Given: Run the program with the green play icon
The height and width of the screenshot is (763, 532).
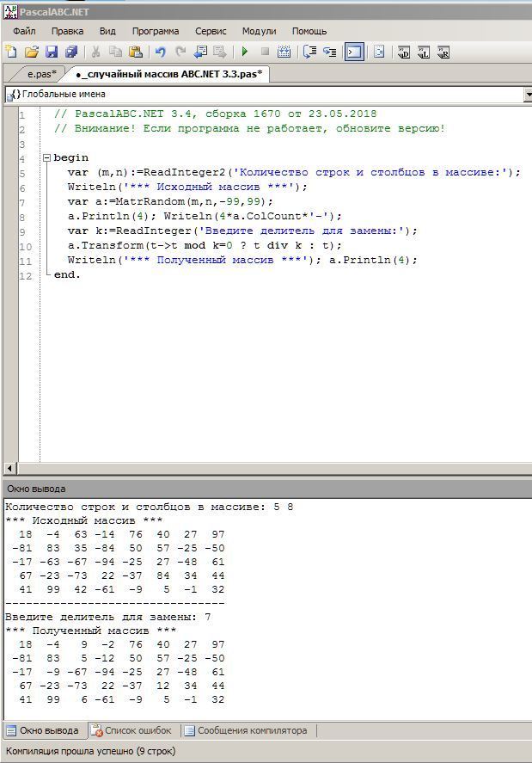Looking at the screenshot, I should click(245, 52).
